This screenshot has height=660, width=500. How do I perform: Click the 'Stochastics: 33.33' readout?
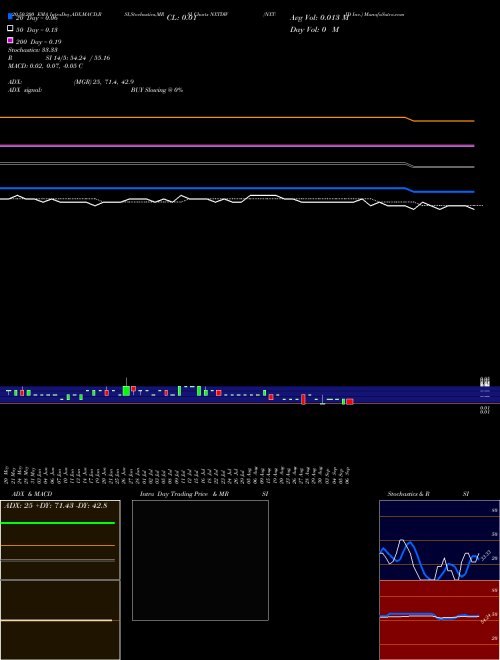tap(33, 50)
